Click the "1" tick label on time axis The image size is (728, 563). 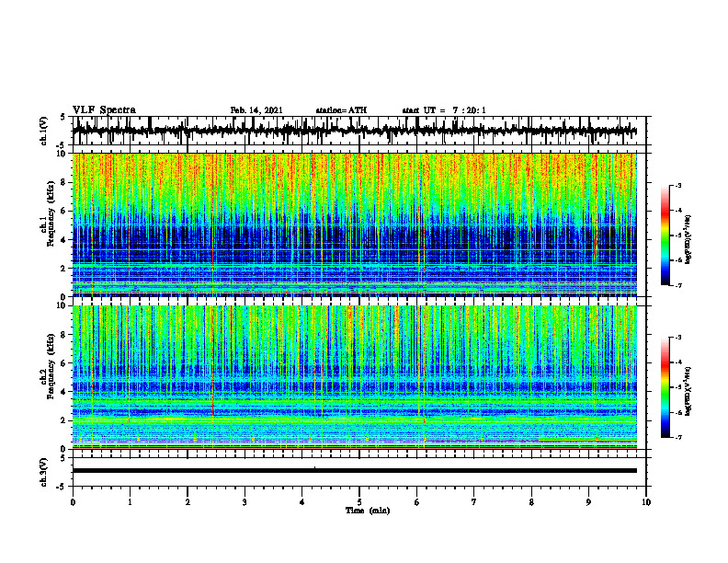(x=130, y=502)
